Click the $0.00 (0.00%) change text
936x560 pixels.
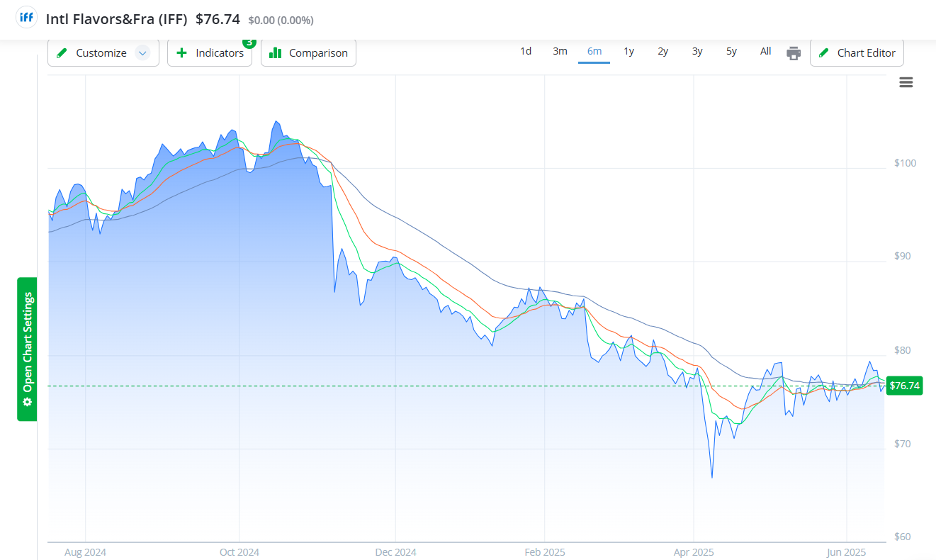(x=281, y=20)
